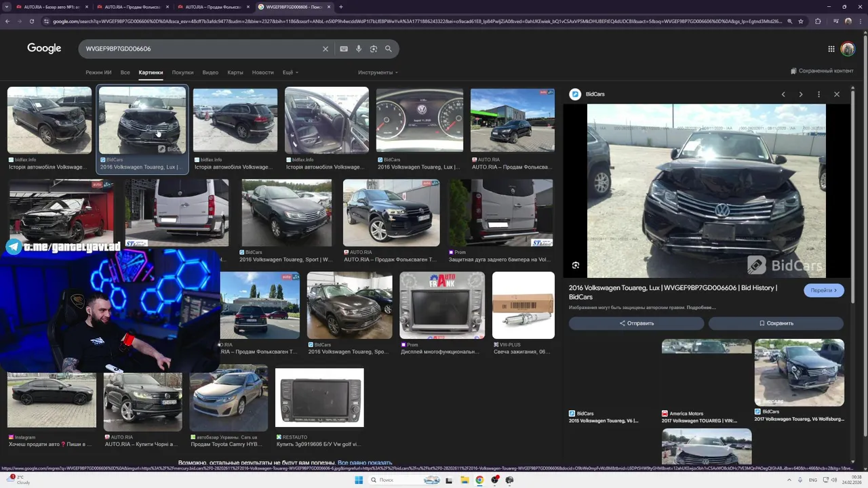Open the on-screen keyboard input tool
The height and width of the screenshot is (488, 868).
pyautogui.click(x=344, y=49)
